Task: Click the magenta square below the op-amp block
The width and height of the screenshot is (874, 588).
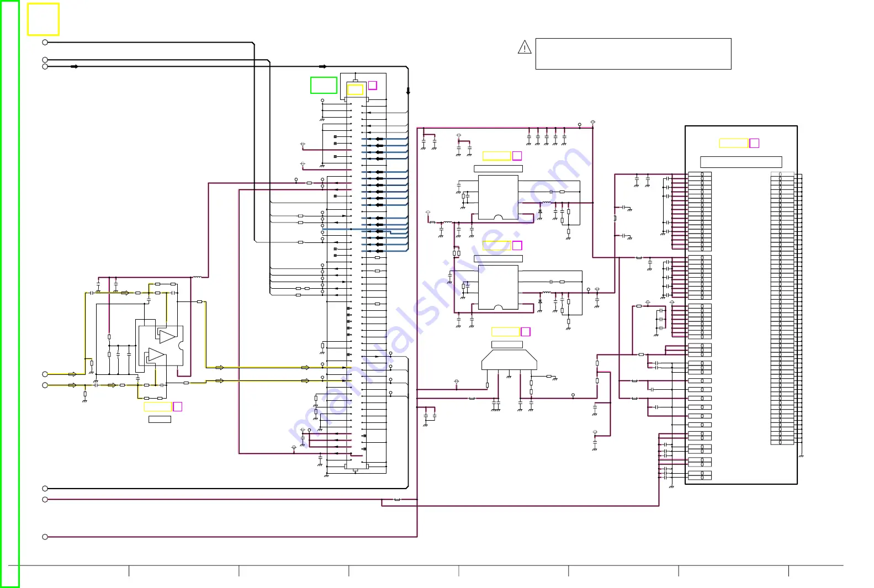Action: 178,406
